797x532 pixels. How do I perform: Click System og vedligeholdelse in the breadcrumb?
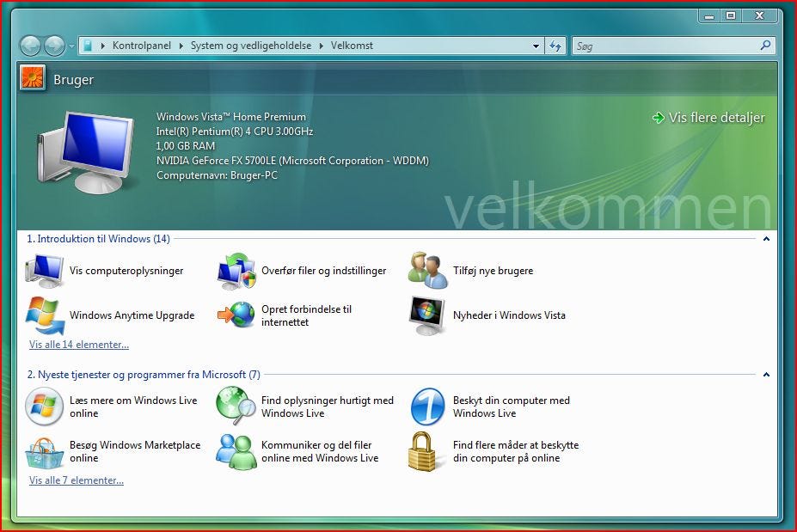click(x=251, y=46)
